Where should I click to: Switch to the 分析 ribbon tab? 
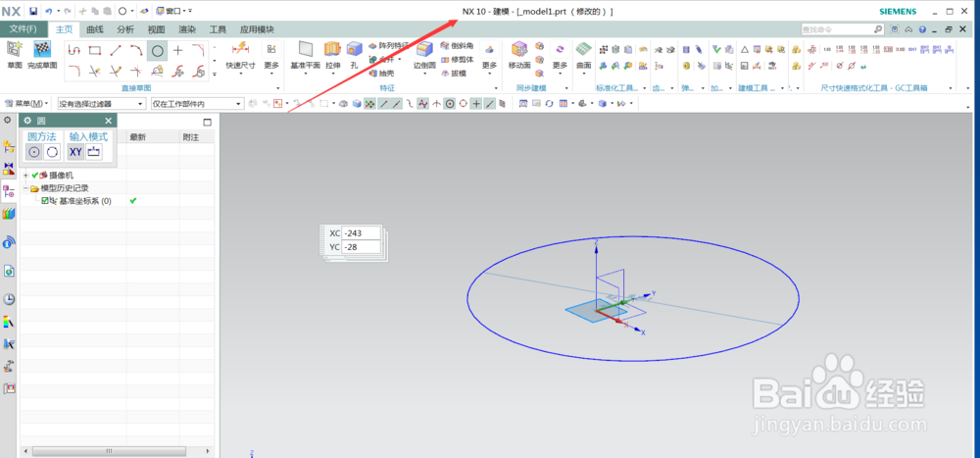(x=125, y=29)
